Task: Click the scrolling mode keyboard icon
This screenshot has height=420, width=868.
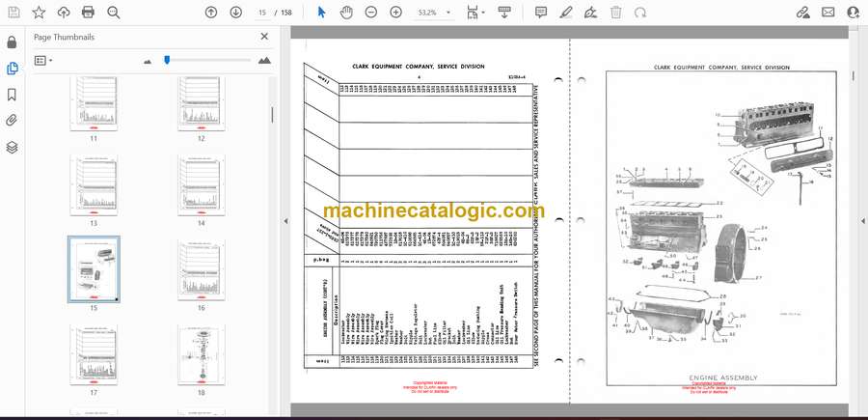Action: pos(504,13)
